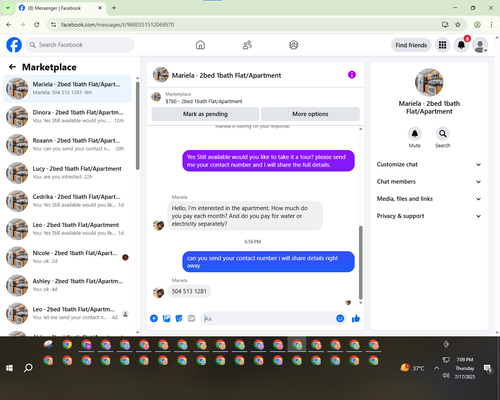500x400 pixels.
Task: Open Nicole conversation in the list
Action: tap(68, 257)
